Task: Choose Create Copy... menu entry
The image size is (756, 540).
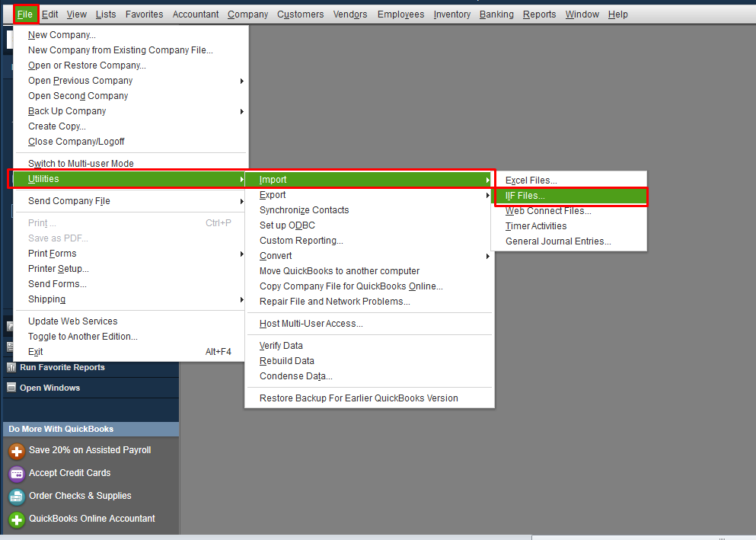Action: (x=131, y=126)
